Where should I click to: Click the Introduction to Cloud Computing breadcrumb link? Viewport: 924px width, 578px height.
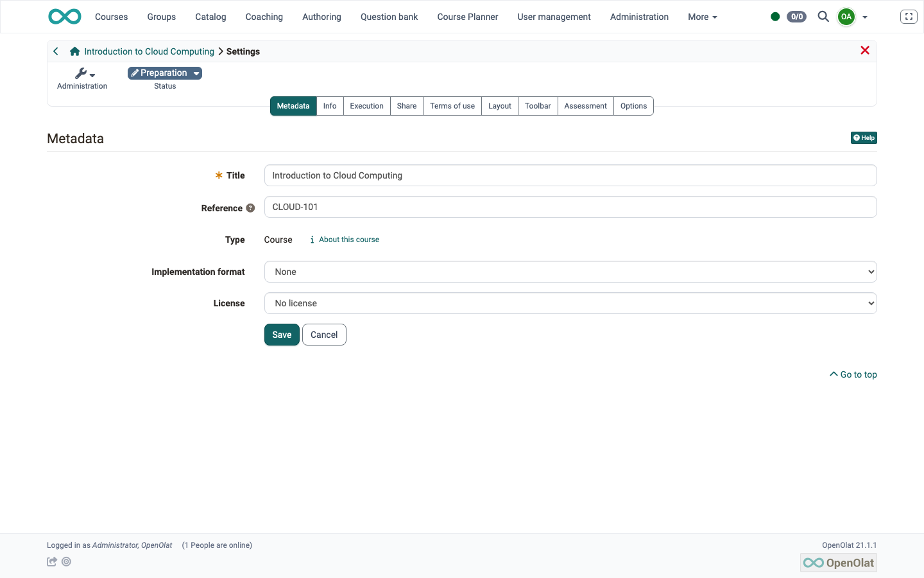[x=149, y=51]
